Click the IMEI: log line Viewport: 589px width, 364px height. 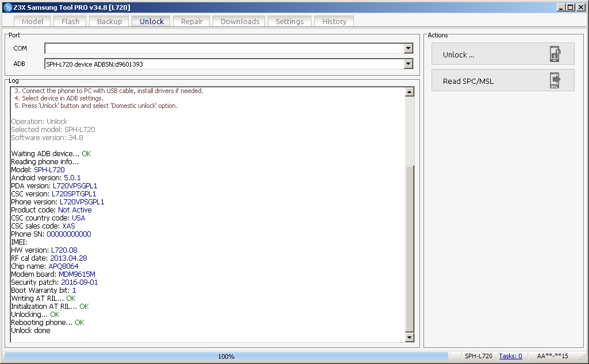click(x=19, y=242)
